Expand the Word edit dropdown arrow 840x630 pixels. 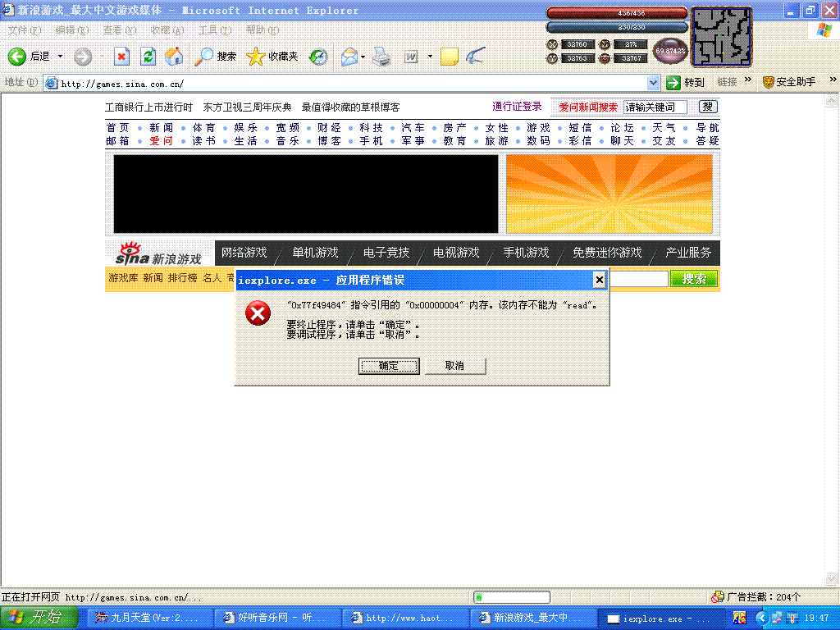[430, 57]
